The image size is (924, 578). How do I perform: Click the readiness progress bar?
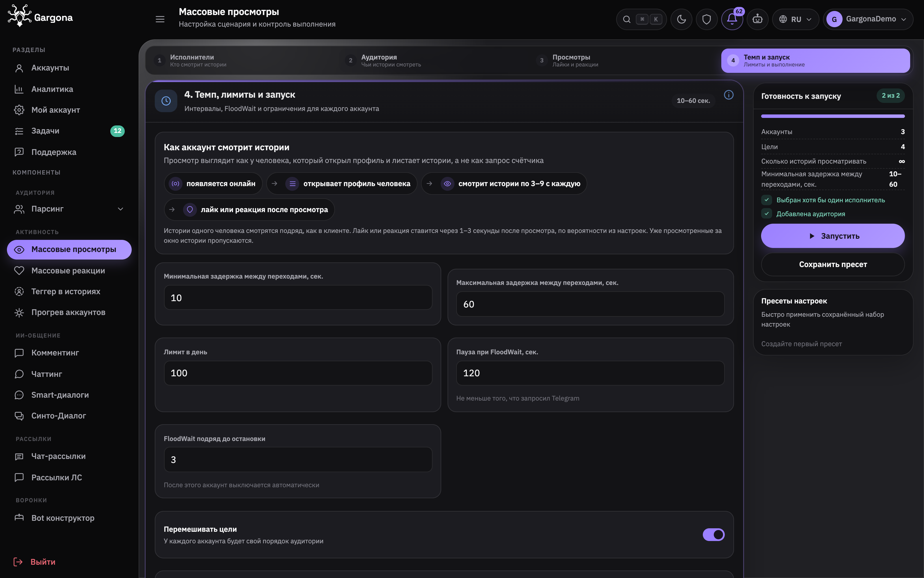pyautogui.click(x=833, y=116)
